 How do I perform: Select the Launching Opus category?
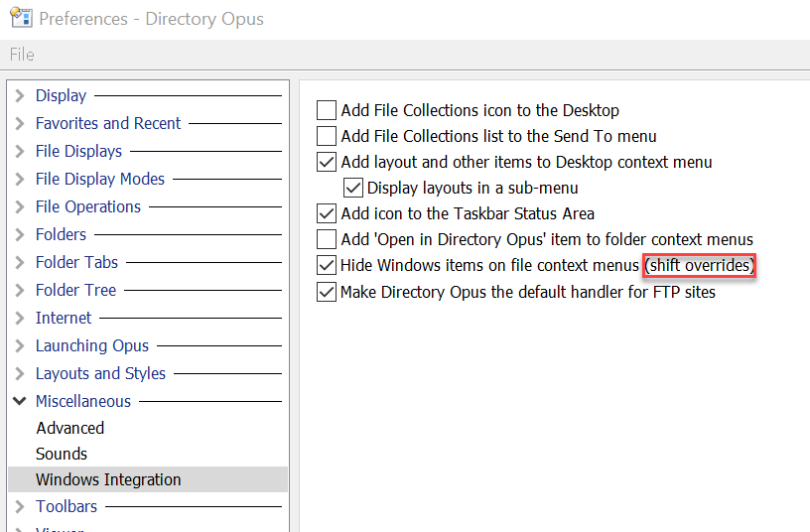point(92,345)
